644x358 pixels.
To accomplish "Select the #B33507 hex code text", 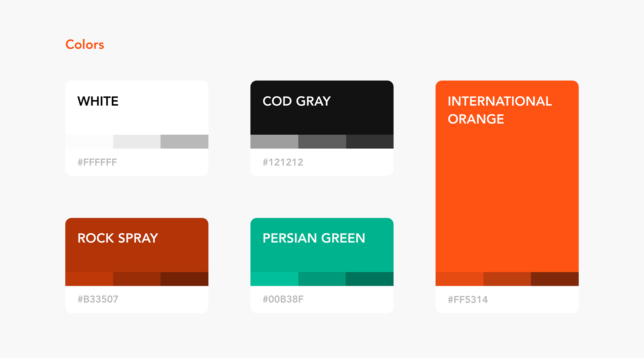I will 98,299.
